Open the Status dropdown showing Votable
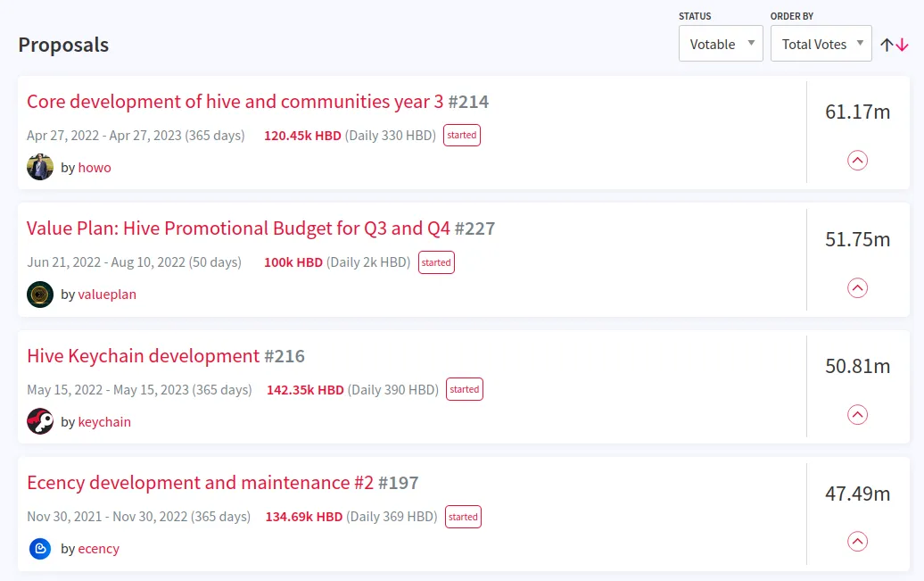924x581 pixels. point(721,43)
